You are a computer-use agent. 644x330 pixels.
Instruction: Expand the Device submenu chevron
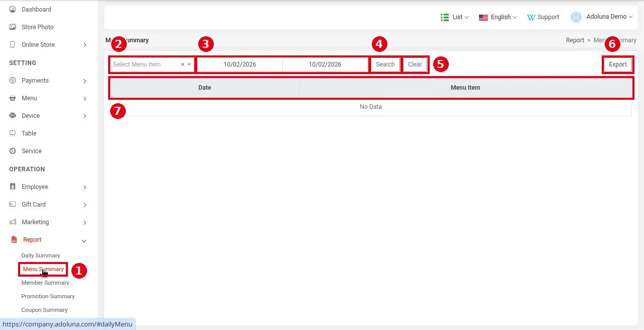85,116
